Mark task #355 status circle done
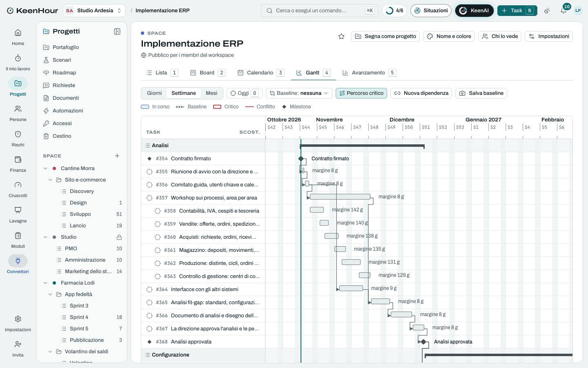This screenshot has width=588, height=368. pos(149,172)
